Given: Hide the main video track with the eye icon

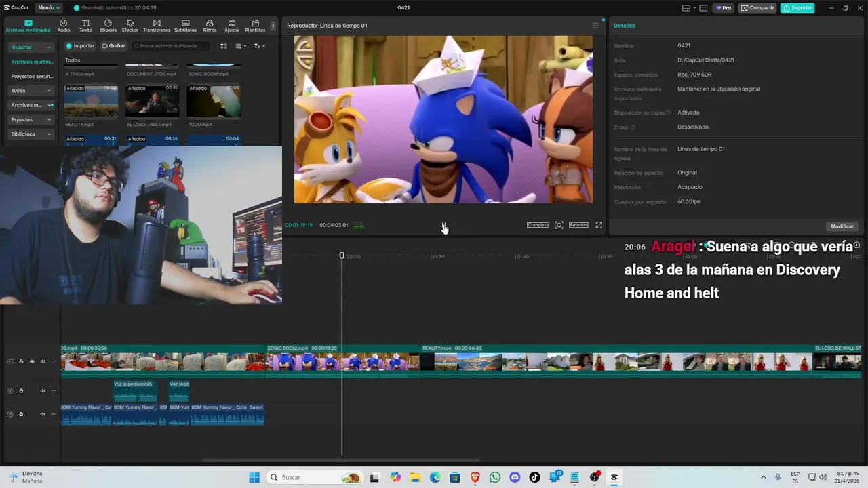Looking at the screenshot, I should [x=32, y=361].
